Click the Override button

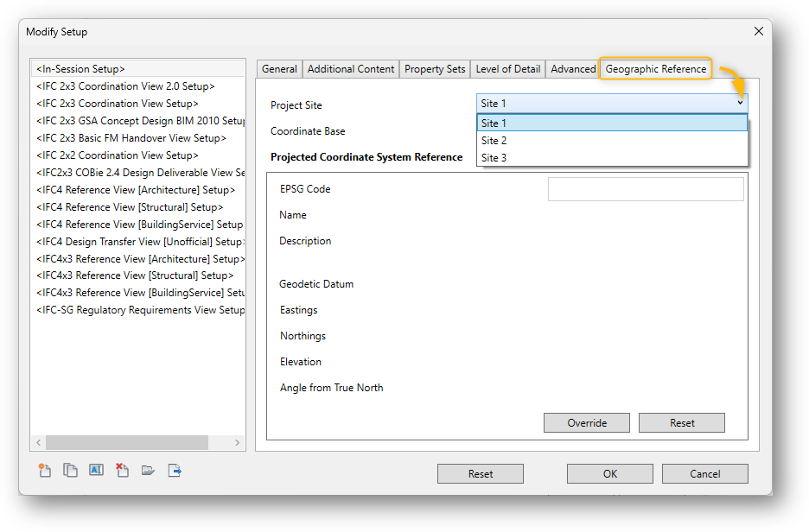(x=587, y=422)
